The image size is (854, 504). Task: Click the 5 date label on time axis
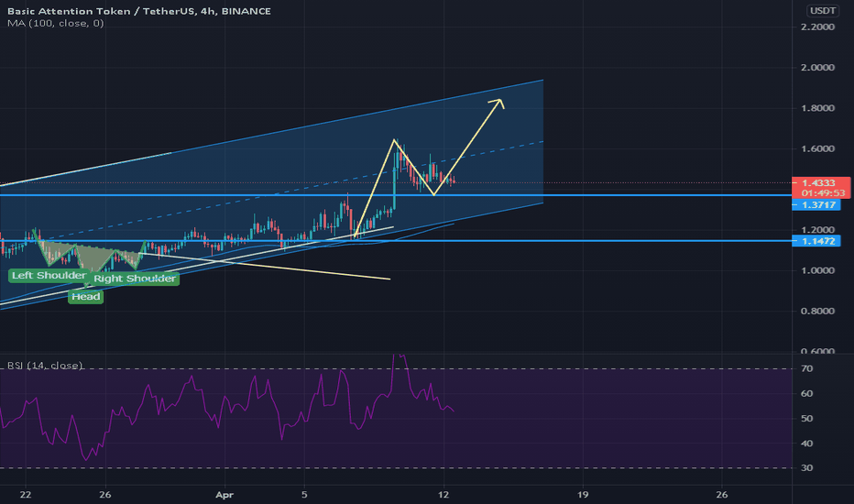click(304, 495)
